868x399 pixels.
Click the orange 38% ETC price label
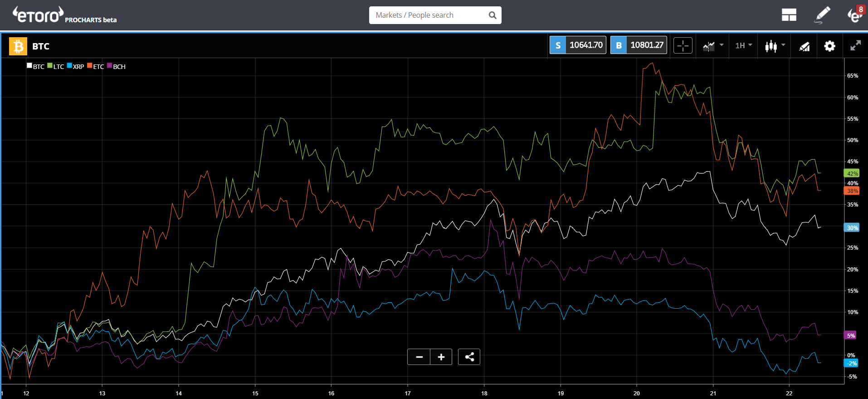click(x=851, y=191)
